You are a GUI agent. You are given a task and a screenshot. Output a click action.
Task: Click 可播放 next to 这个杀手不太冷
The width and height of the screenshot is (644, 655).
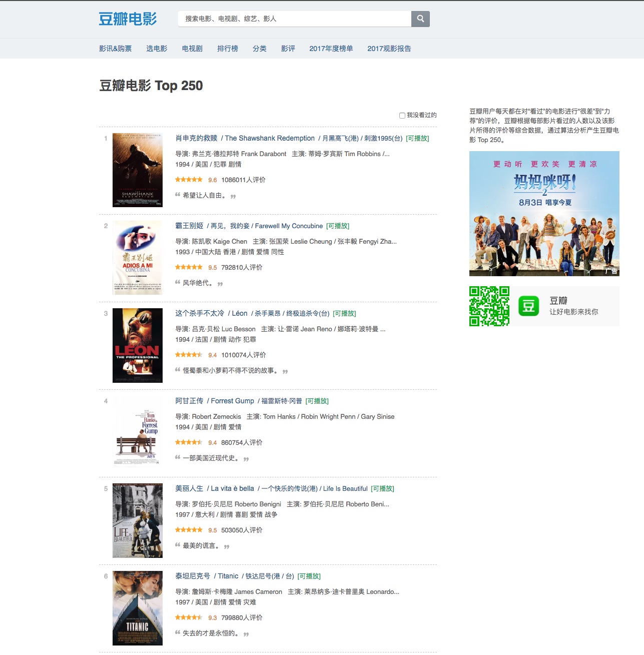344,313
